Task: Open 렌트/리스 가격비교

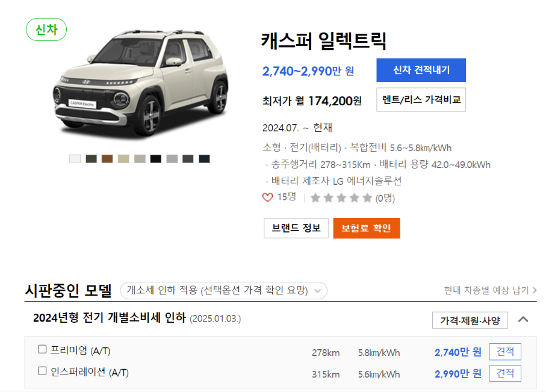Action: 420,100
